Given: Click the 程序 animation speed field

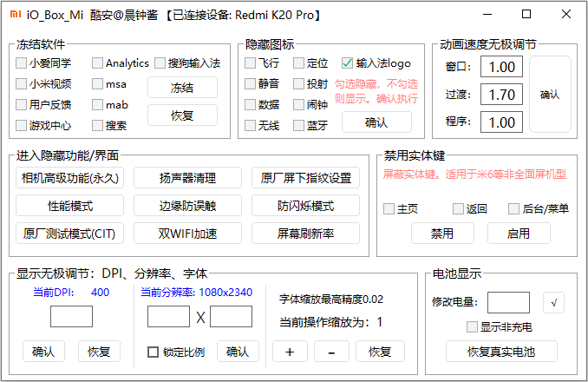Looking at the screenshot, I should (x=502, y=122).
